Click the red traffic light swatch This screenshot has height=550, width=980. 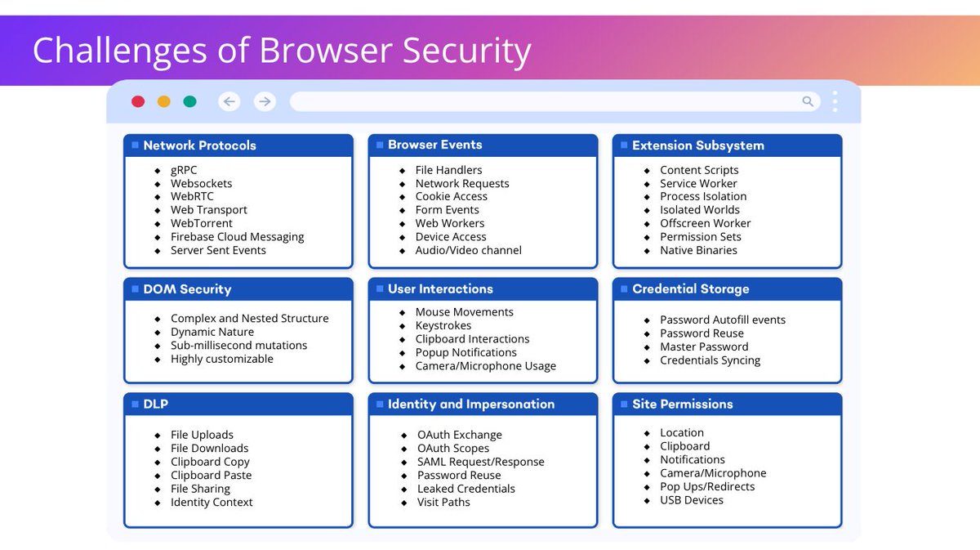tap(138, 101)
